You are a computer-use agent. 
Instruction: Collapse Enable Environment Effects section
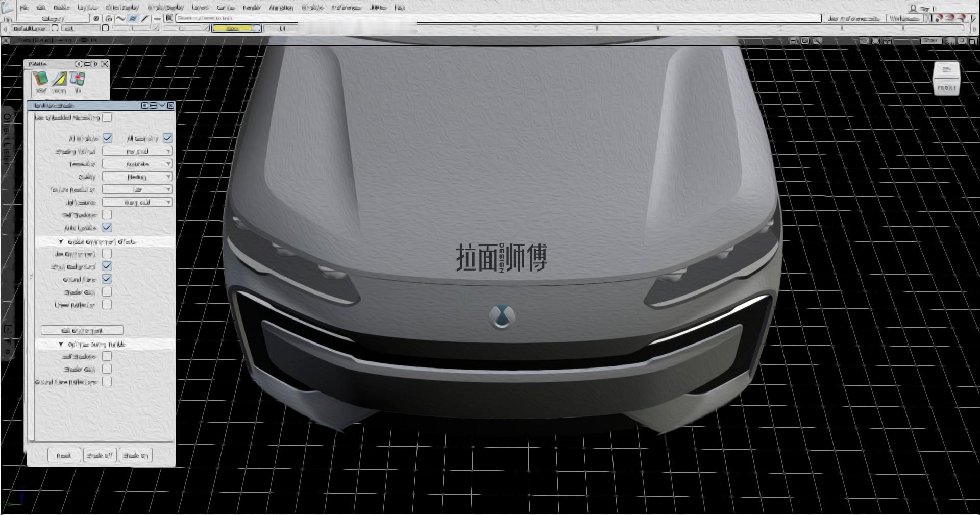coord(61,242)
